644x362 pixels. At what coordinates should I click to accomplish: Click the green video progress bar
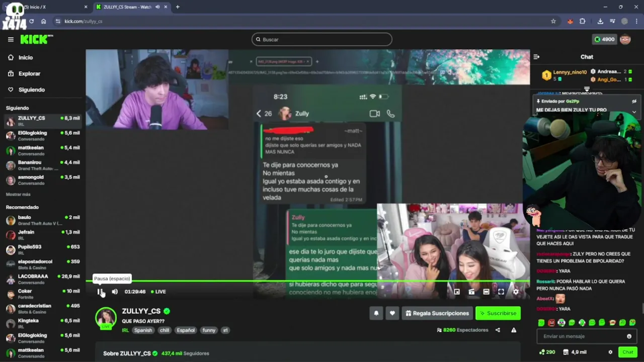pos(307,281)
